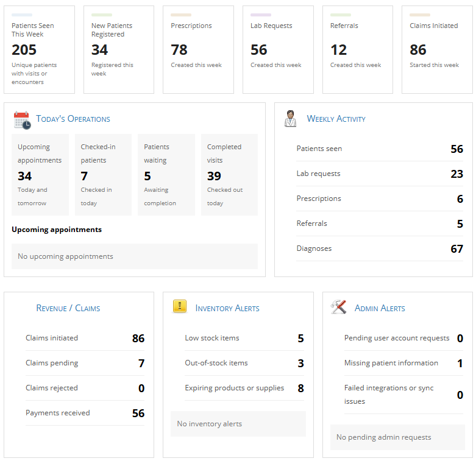This screenshot has height=461, width=476.
Task: Open the Admin Alerts heading
Action: 380,308
